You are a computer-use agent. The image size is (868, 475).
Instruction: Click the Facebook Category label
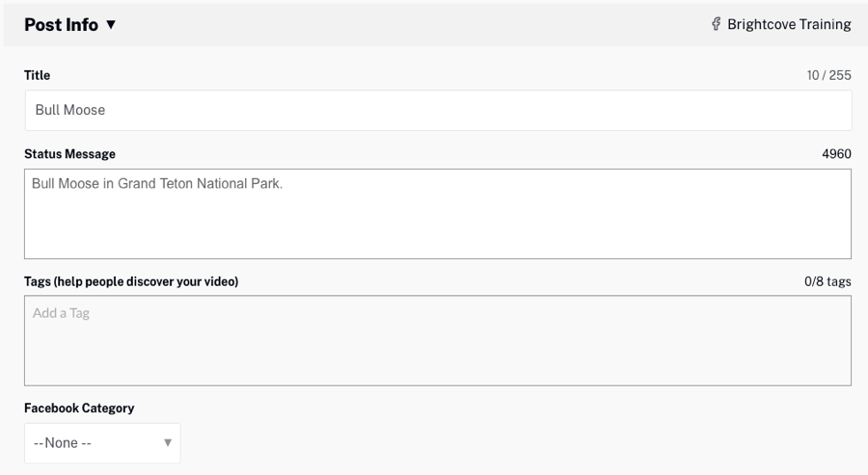point(79,408)
